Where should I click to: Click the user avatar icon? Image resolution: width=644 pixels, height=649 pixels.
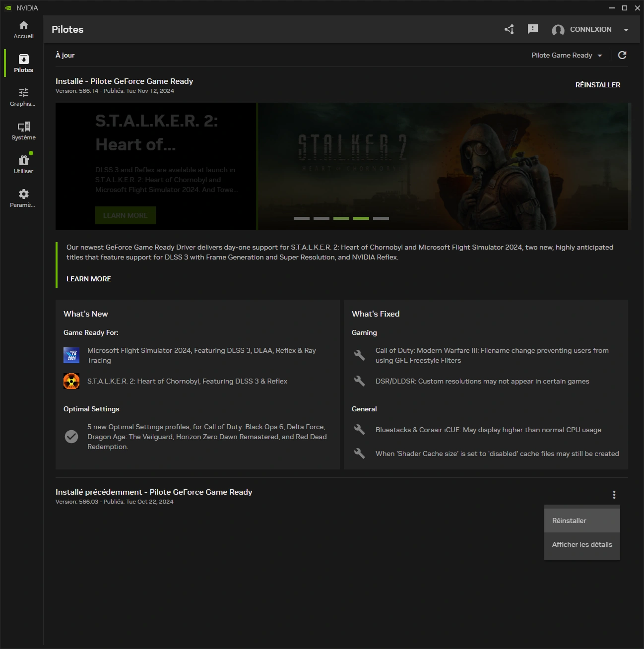click(558, 30)
